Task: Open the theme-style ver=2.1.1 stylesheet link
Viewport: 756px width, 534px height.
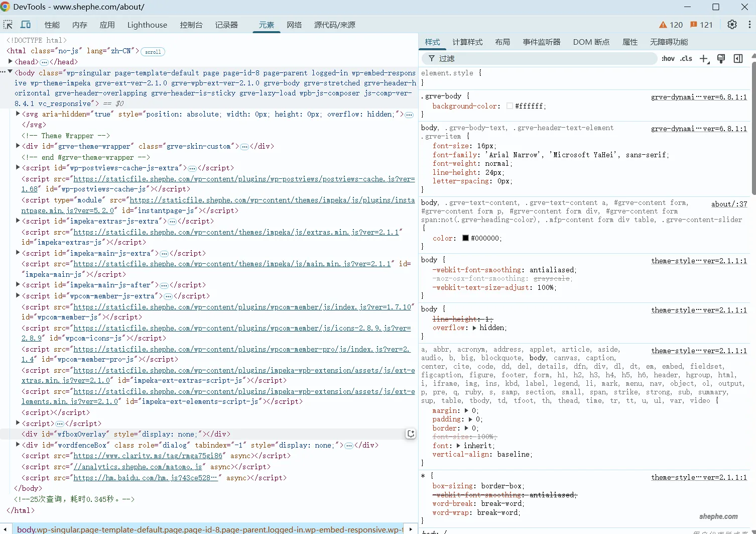Action: click(699, 261)
